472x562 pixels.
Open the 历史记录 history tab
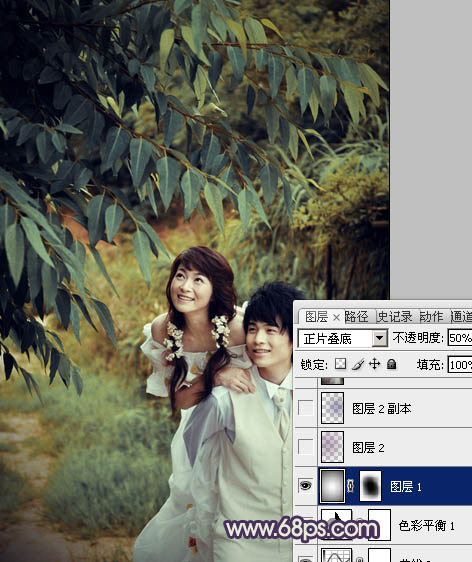point(395,317)
